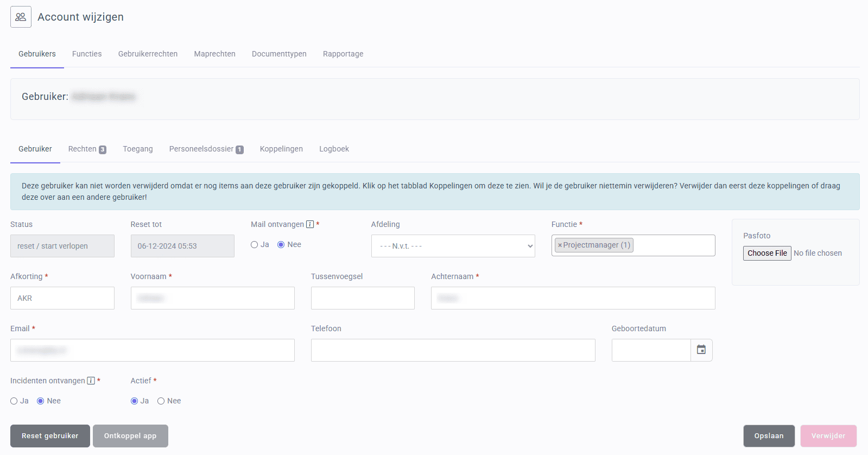The height and width of the screenshot is (455, 868).
Task: Click the Verwijder button
Action: pyautogui.click(x=828, y=436)
